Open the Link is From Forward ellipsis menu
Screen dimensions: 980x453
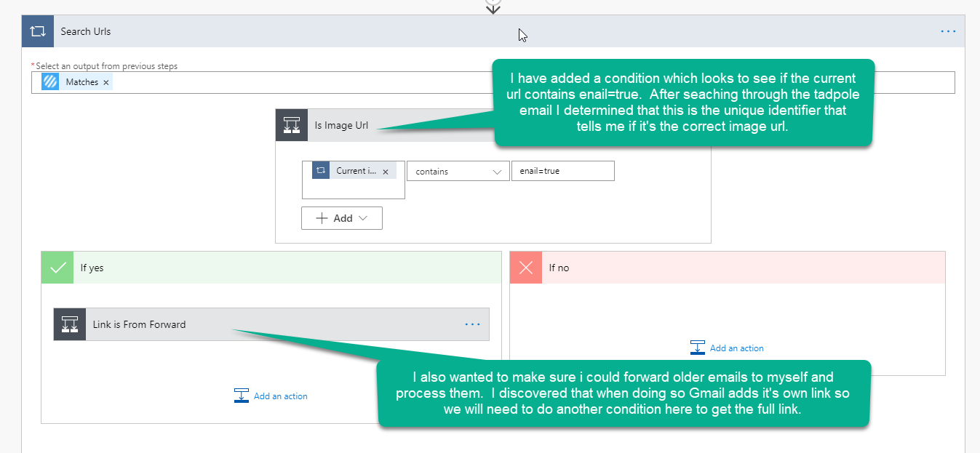[x=473, y=324]
